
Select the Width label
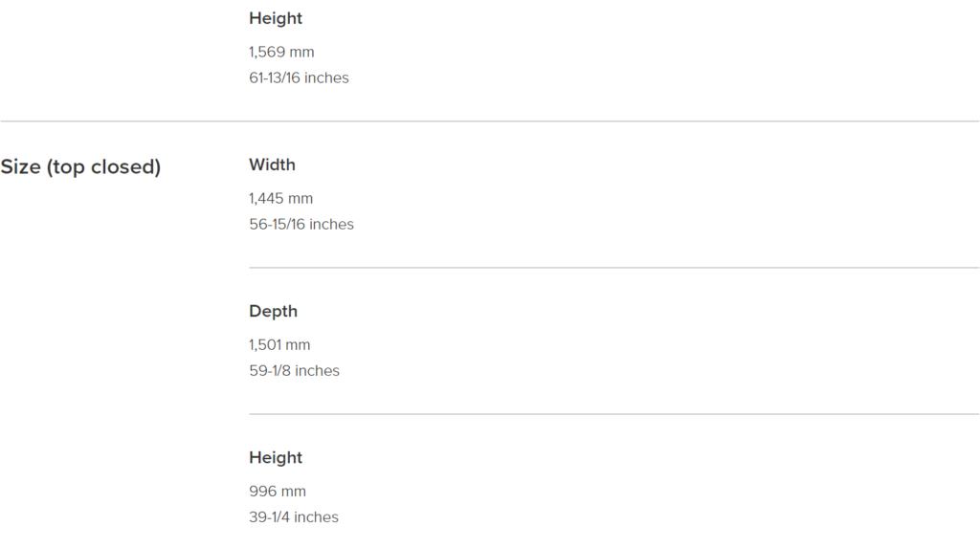point(272,164)
